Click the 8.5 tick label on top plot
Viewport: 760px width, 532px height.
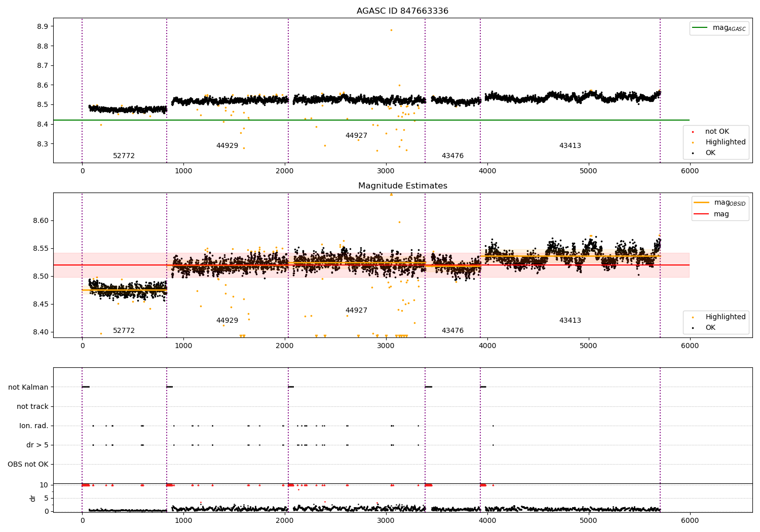tap(43, 105)
